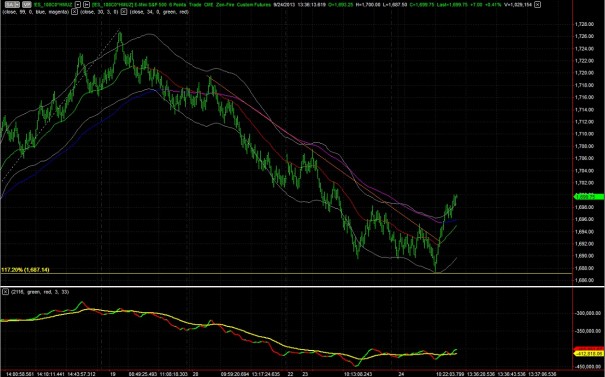
Task: Click the VW button beside the dropdown
Action: [x=27, y=5]
